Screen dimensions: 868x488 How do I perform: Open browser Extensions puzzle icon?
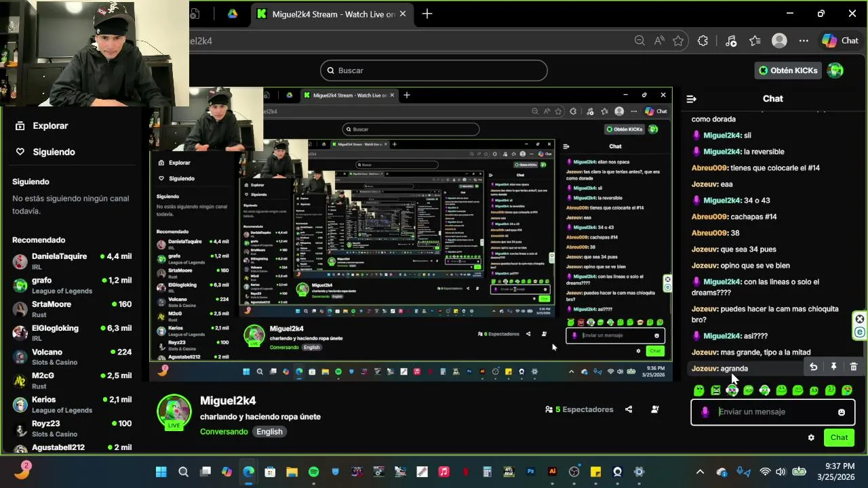coord(703,41)
